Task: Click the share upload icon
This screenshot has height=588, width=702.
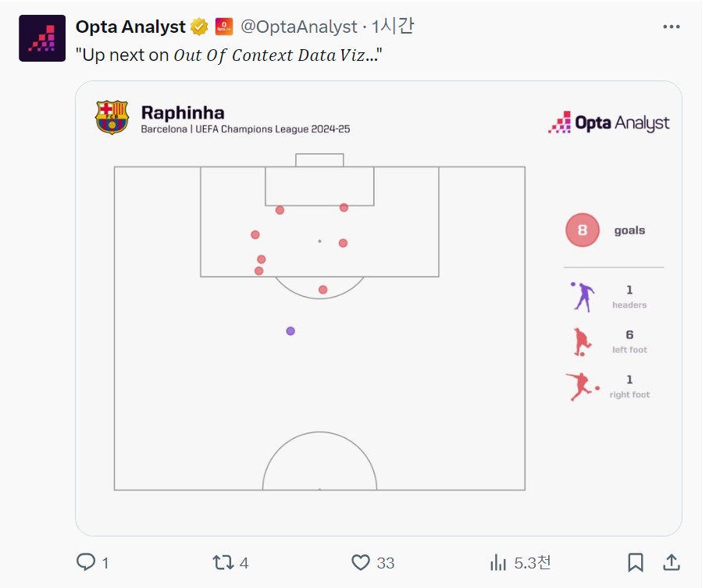Action: (671, 562)
